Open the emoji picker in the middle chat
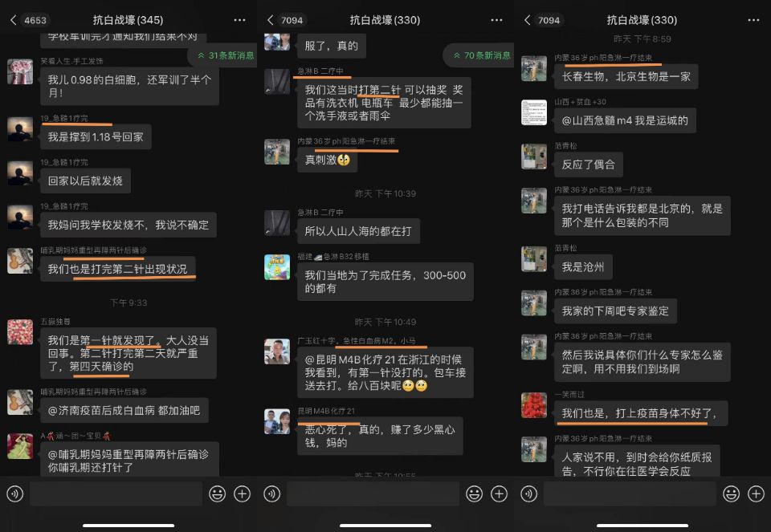 [474, 493]
